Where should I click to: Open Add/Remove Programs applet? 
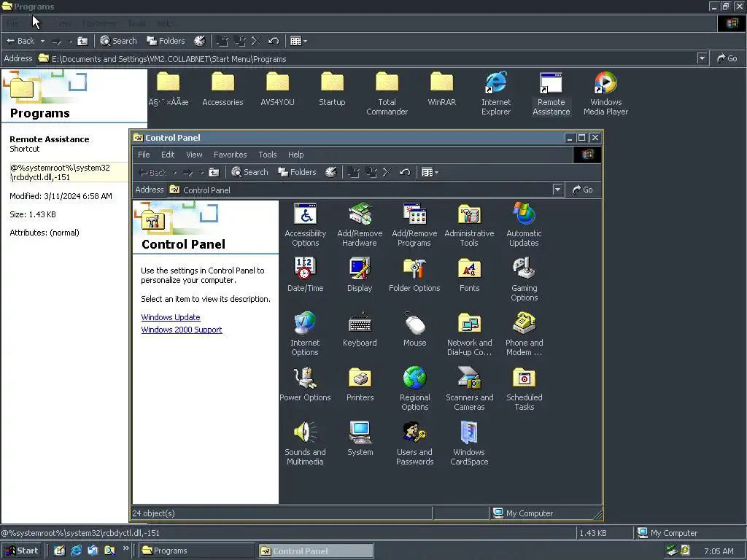(414, 225)
